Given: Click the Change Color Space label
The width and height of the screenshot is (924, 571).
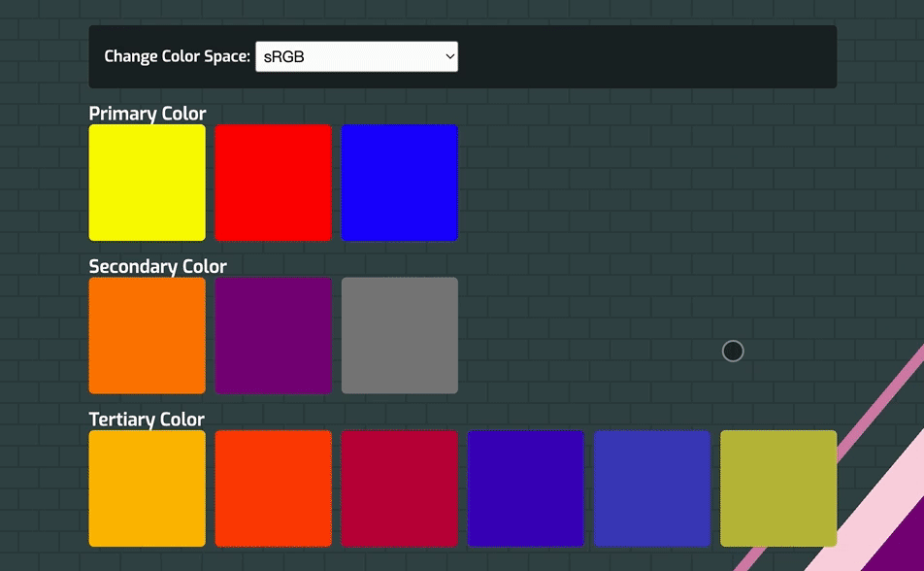Looking at the screenshot, I should (x=177, y=56).
